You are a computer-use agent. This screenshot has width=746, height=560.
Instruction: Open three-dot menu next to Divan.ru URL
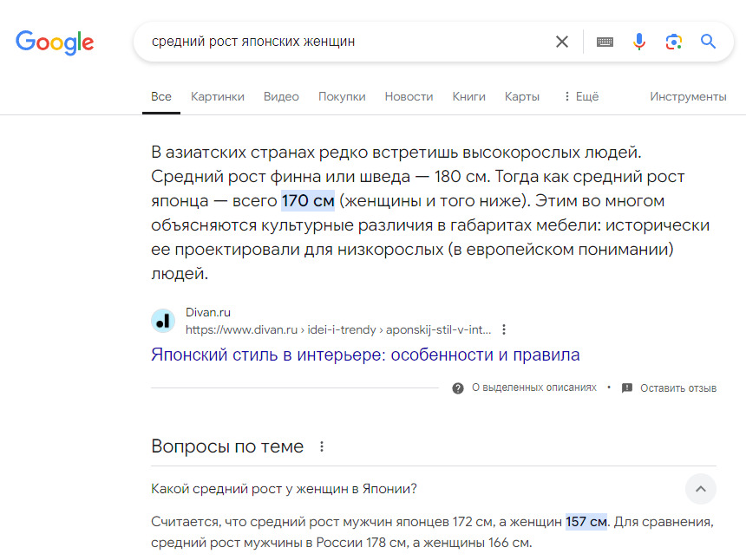504,329
